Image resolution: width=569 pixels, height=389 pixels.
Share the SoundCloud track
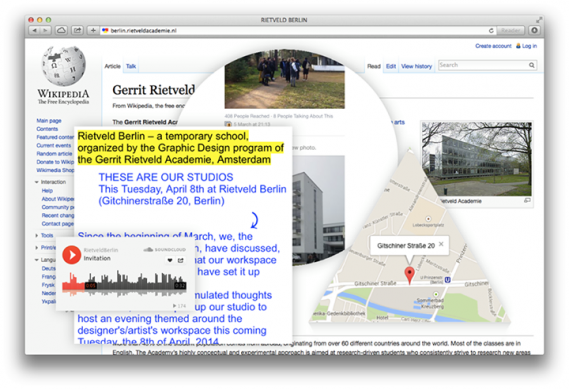(x=181, y=260)
